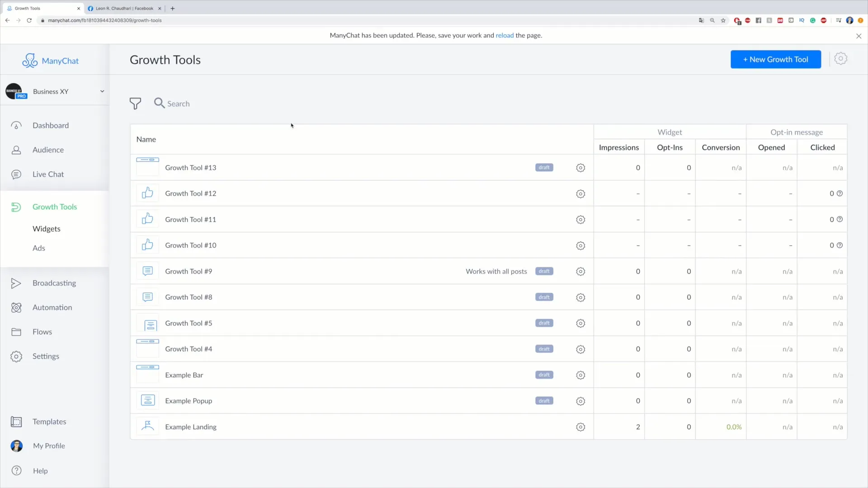Click the filter icon above the list
This screenshot has width=868, height=488.
coord(135,103)
